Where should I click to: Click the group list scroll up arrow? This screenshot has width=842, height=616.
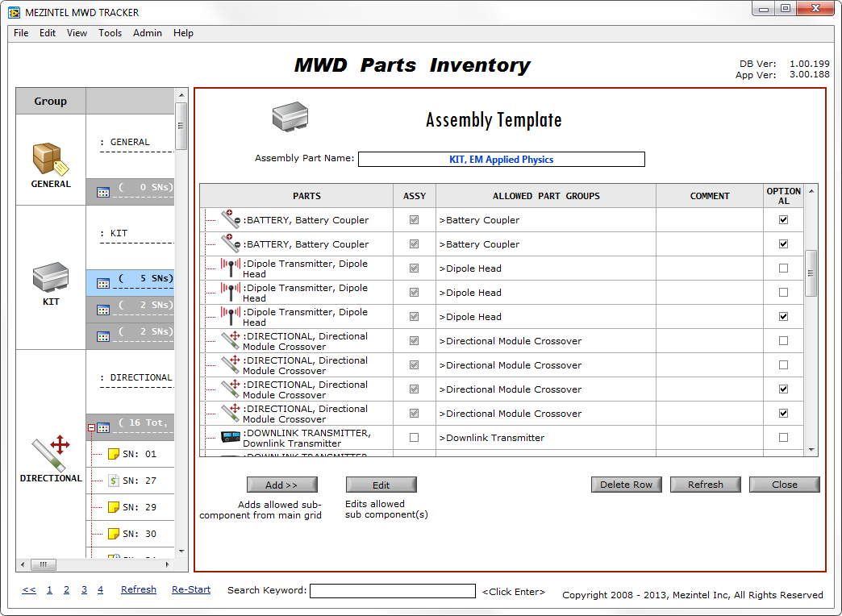coord(181,95)
